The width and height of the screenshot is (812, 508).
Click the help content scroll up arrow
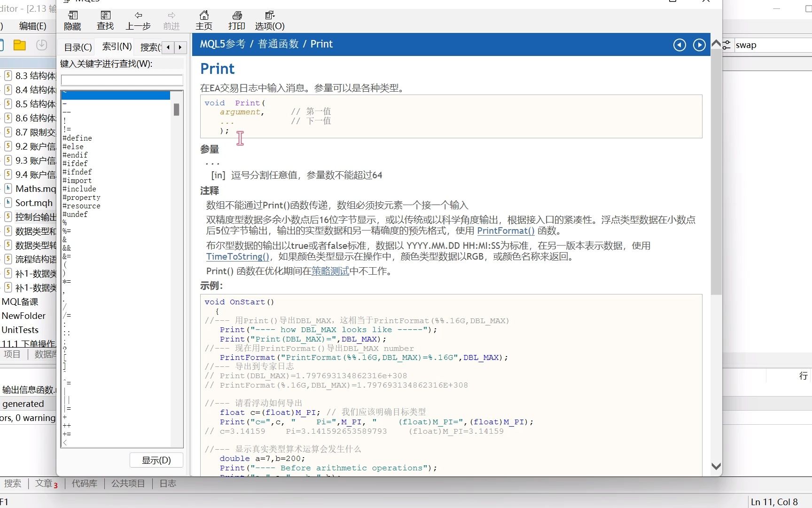(x=716, y=43)
